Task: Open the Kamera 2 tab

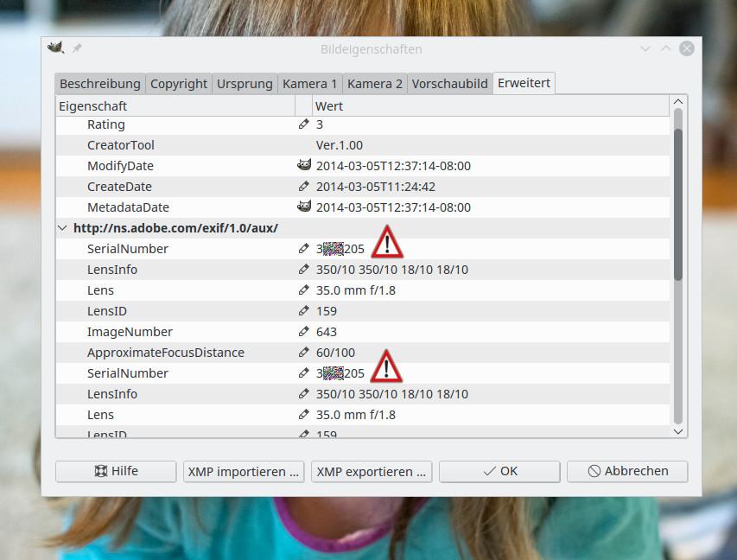Action: pos(374,84)
